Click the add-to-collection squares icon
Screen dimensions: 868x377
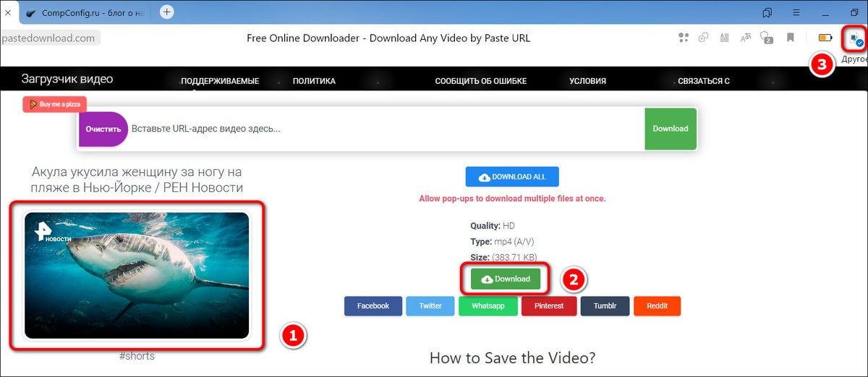(703, 38)
